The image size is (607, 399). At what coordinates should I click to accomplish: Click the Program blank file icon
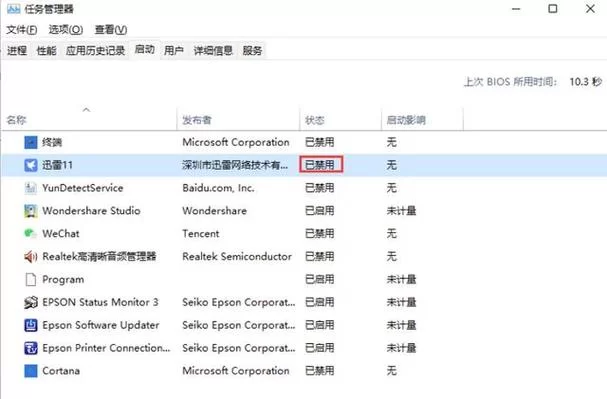click(31, 279)
